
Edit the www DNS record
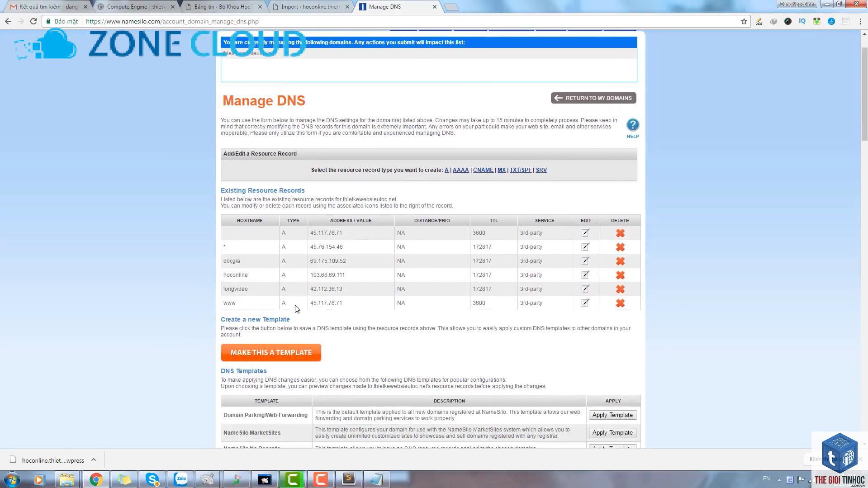pos(585,303)
